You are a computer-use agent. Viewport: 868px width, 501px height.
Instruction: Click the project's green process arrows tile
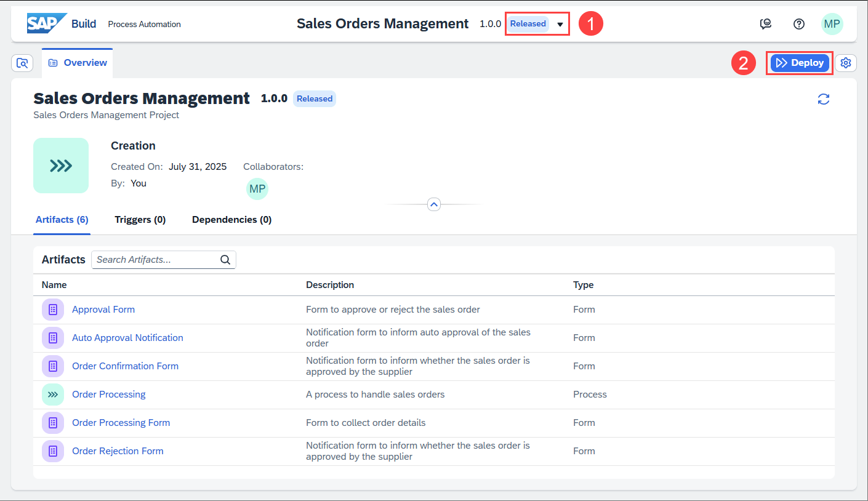pyautogui.click(x=61, y=166)
